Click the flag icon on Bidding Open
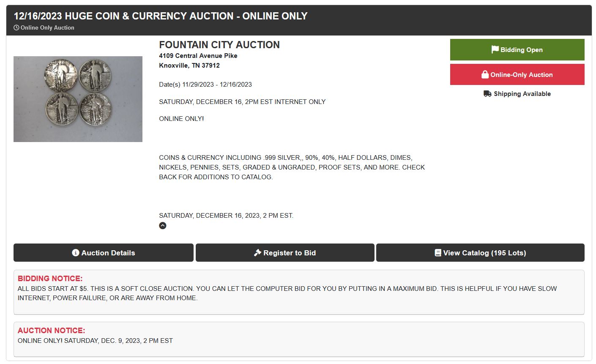Screen dimensions: 596x364 click(x=495, y=49)
